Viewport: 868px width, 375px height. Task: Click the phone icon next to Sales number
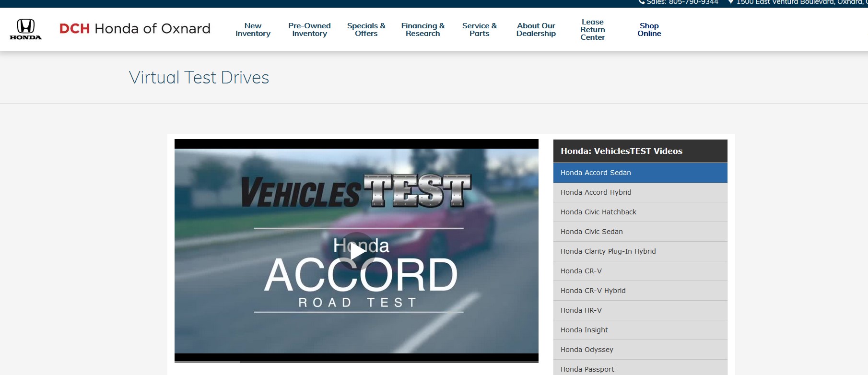coord(642,2)
